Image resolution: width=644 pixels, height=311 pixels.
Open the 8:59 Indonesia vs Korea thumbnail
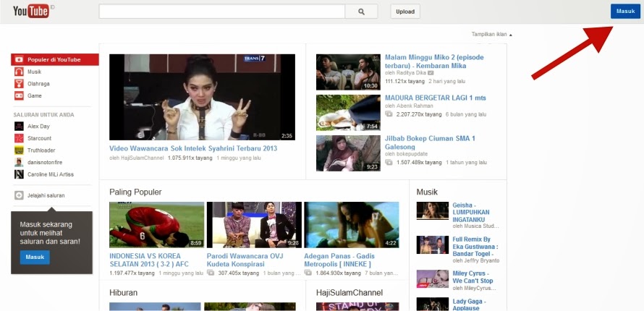click(156, 224)
